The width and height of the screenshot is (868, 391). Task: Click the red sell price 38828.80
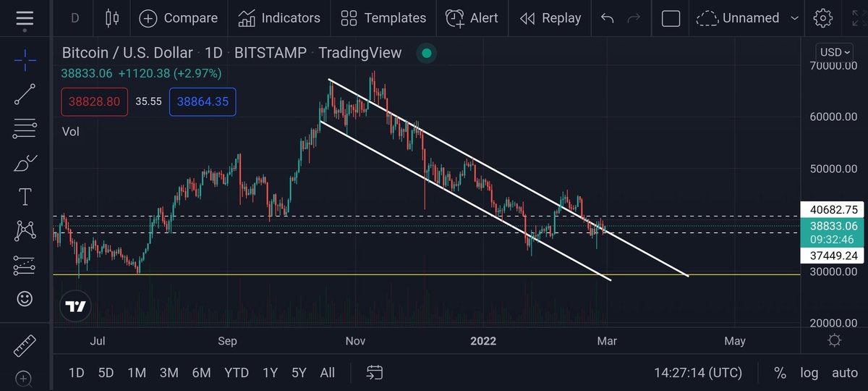(x=94, y=101)
